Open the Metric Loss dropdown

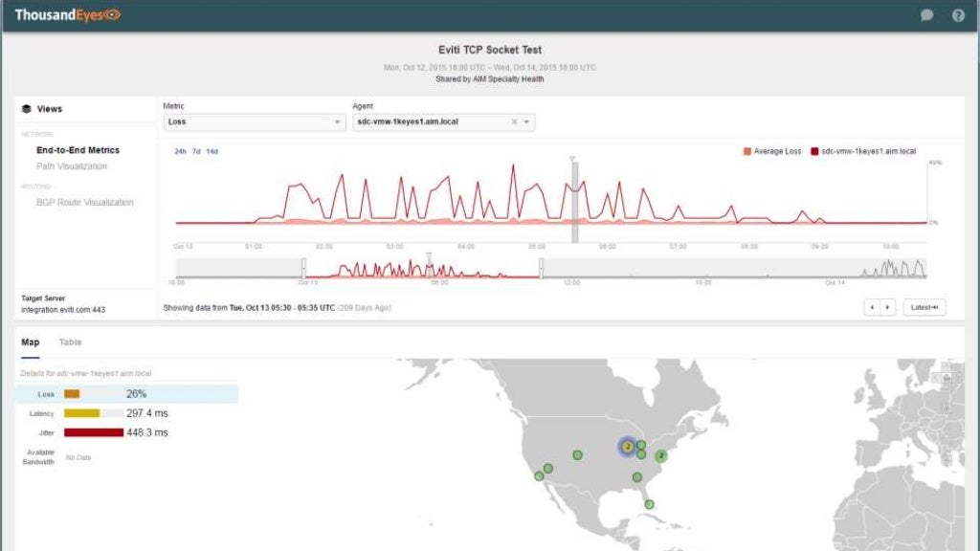[x=254, y=121]
